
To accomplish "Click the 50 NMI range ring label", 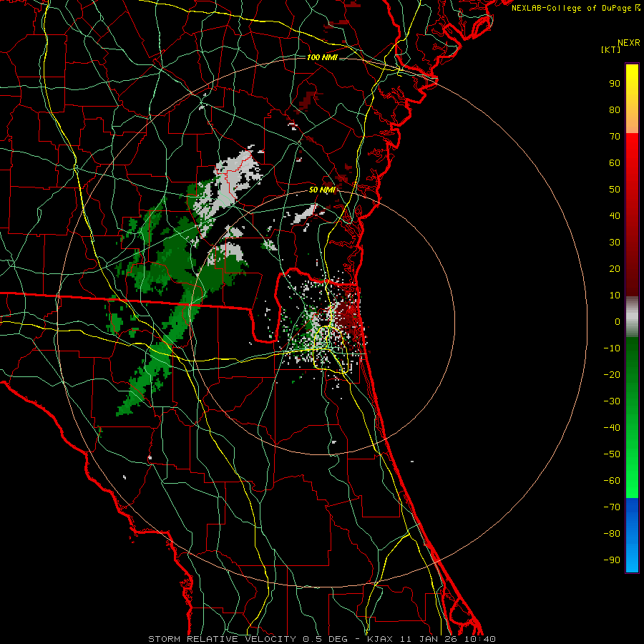I will pyautogui.click(x=322, y=190).
